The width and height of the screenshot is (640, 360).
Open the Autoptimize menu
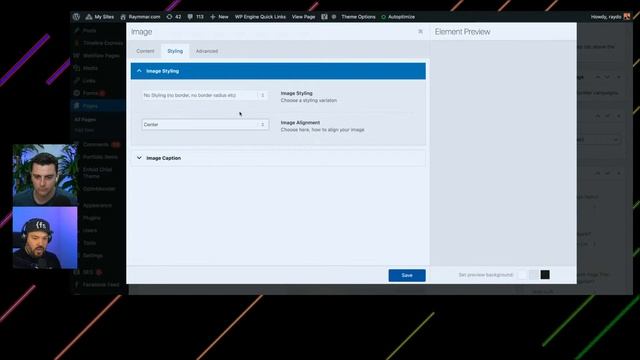398,17
